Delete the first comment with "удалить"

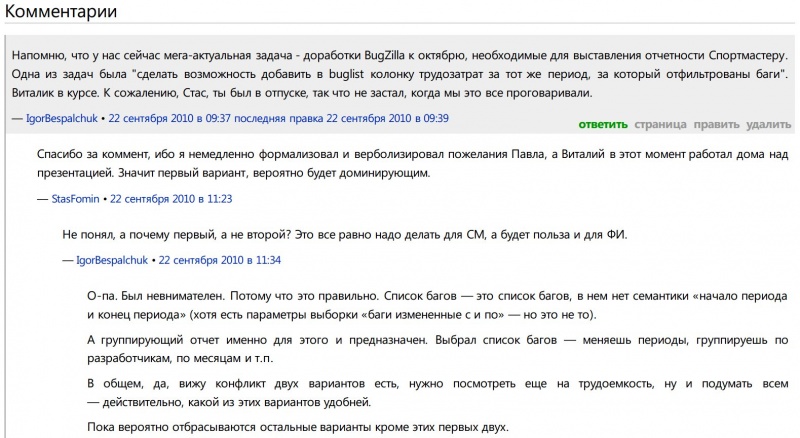[768, 125]
